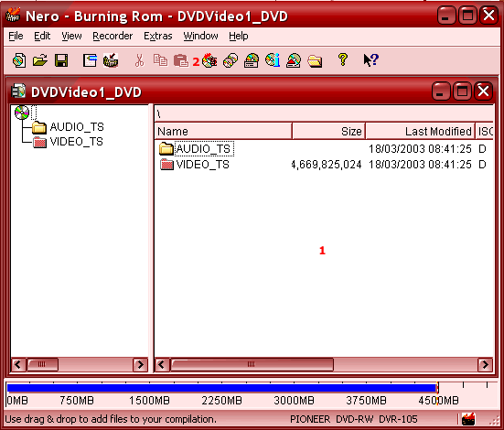Save compilation using the floppy disk icon
504x430 pixels.
pos(61,60)
